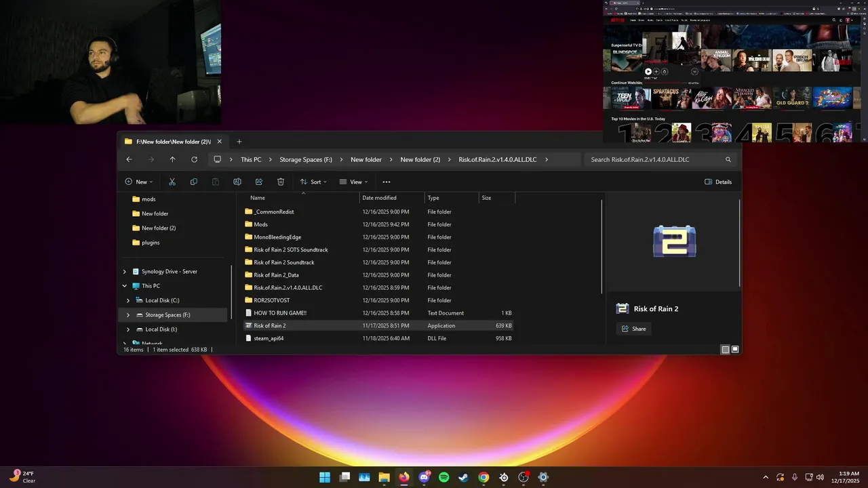This screenshot has width=868, height=488.
Task: Go back with the left arrow button
Action: (129, 159)
